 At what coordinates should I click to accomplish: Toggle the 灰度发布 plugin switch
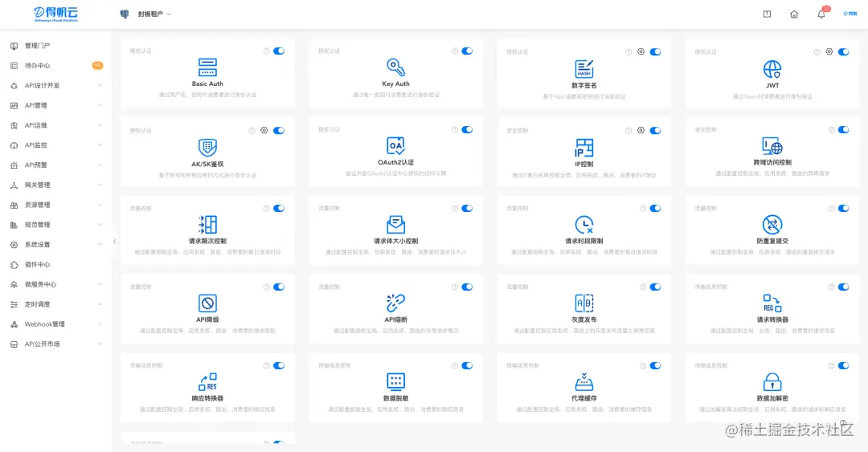pyautogui.click(x=656, y=287)
